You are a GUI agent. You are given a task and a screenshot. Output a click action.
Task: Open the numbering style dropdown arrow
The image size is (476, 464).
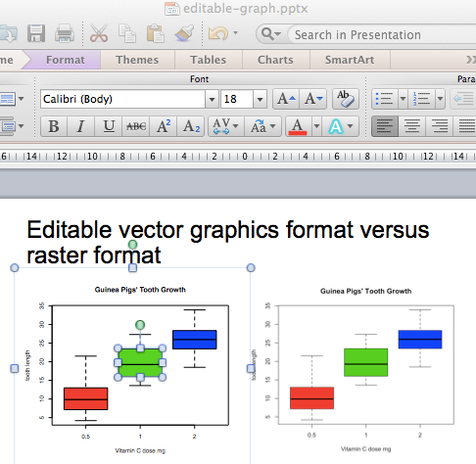440,99
